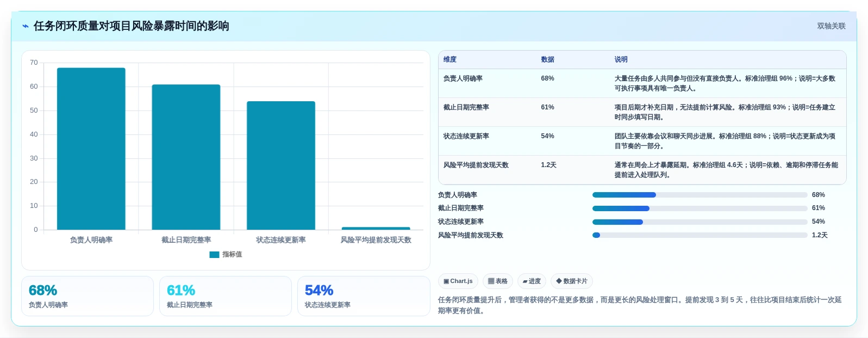Select the Chart.js tag chip
The height and width of the screenshot is (338, 868).
tap(458, 281)
